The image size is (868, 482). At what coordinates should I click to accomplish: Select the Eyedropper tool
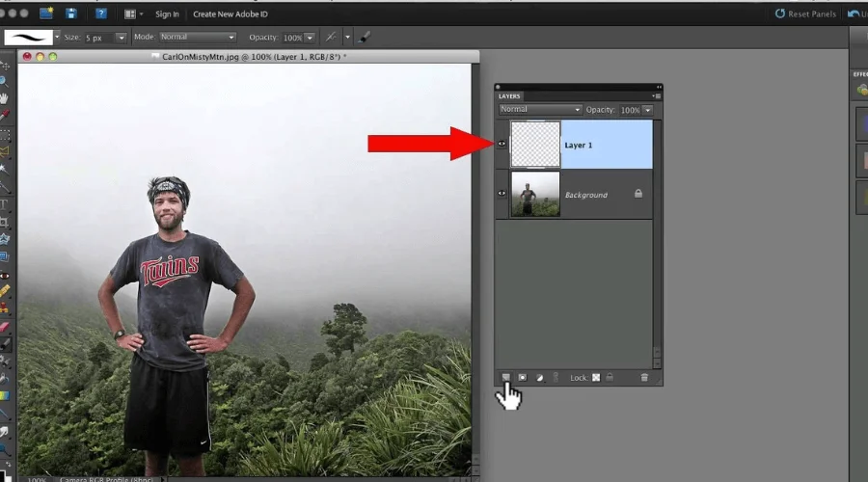(x=5, y=115)
